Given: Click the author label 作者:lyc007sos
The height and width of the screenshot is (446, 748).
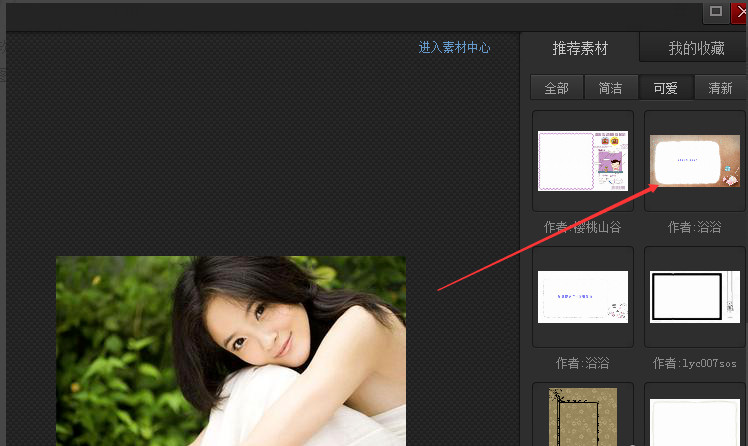Looking at the screenshot, I should (695, 363).
